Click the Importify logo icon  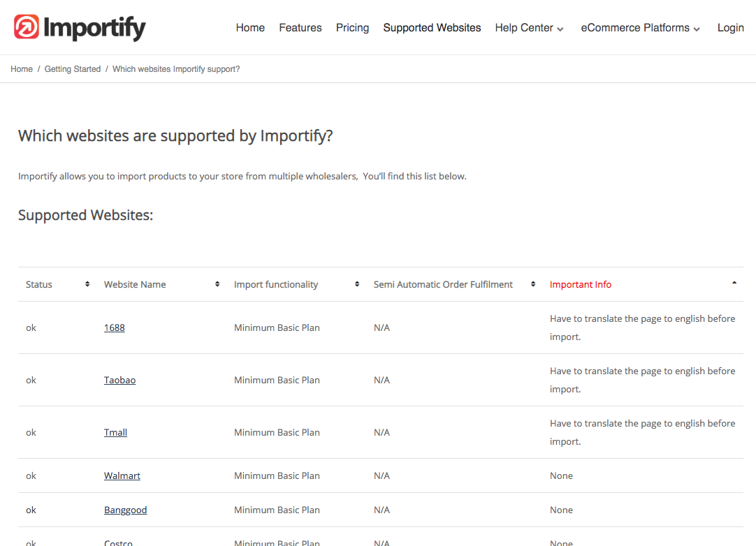point(27,27)
